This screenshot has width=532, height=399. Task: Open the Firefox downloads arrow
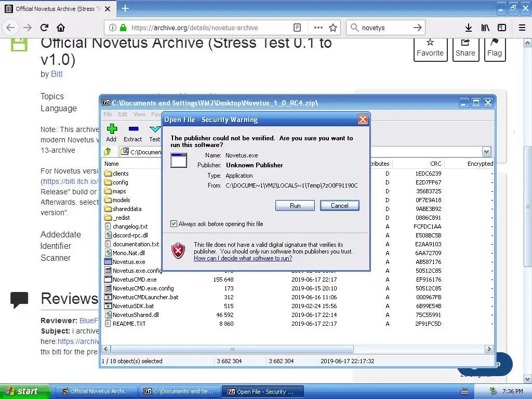click(x=469, y=28)
